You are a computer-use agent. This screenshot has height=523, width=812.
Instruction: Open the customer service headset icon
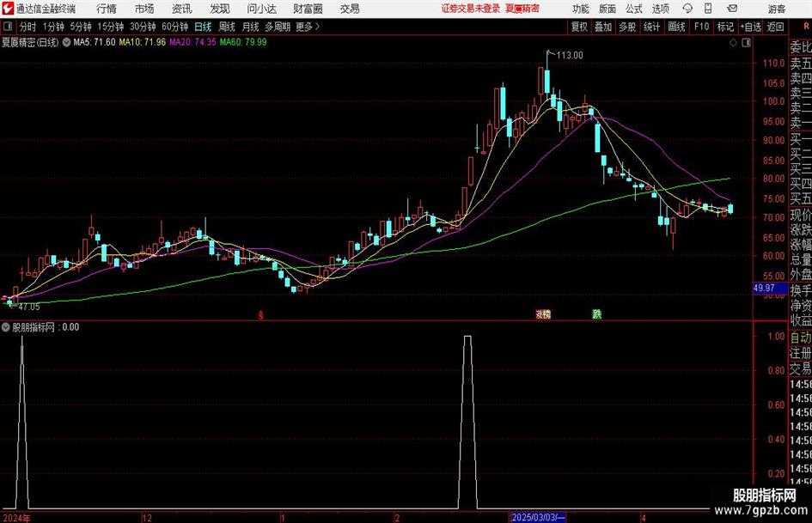687,9
